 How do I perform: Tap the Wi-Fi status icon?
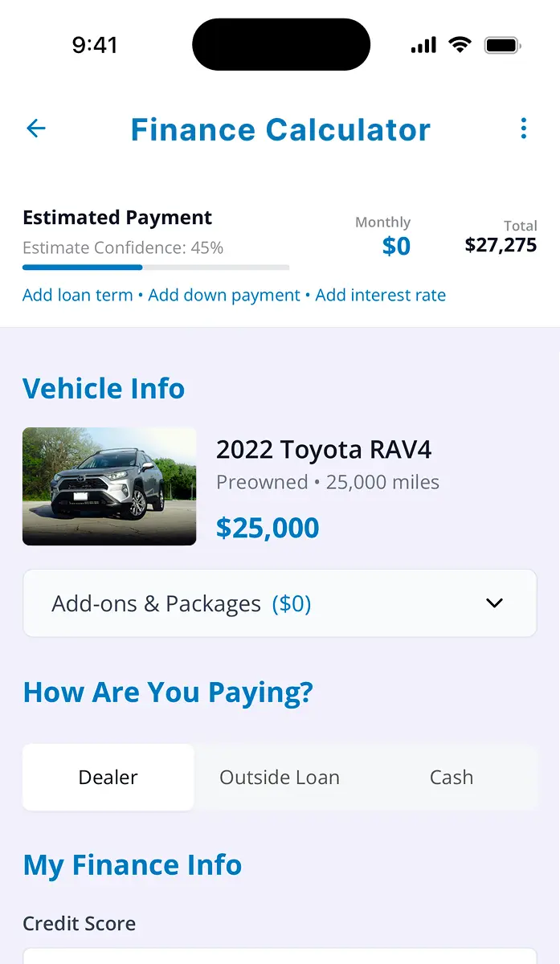click(x=460, y=45)
